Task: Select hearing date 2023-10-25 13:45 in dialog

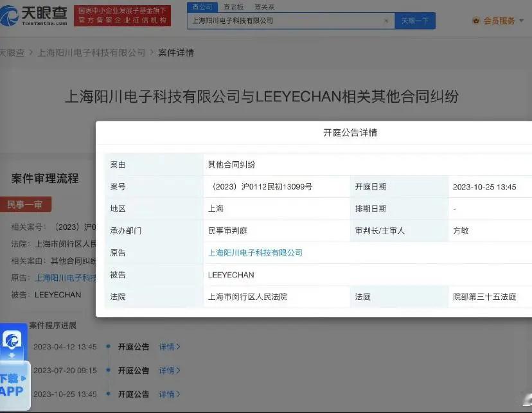Action: 484,187
